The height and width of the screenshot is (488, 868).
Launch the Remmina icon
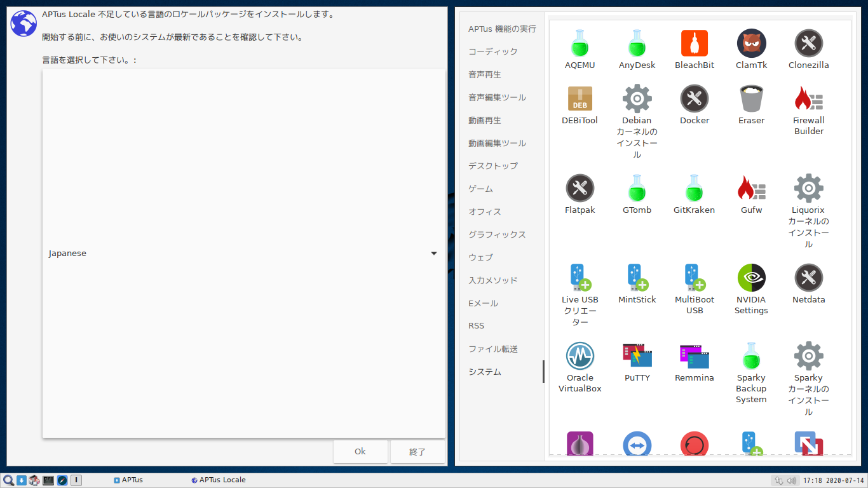coord(695,356)
